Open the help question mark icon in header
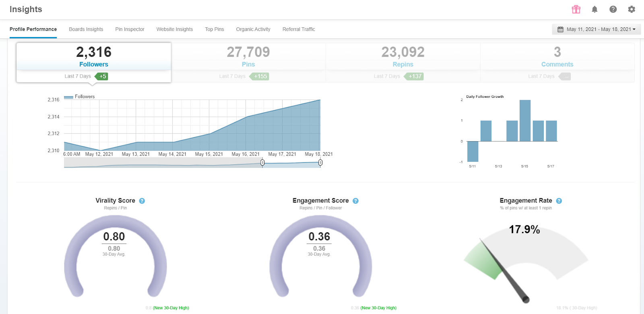This screenshot has width=644, height=314. pyautogui.click(x=613, y=9)
